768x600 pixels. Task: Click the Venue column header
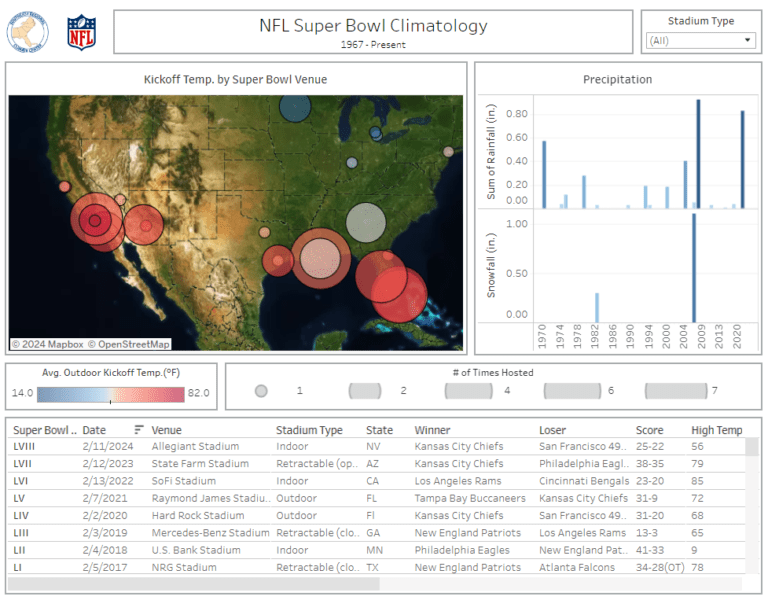tap(167, 430)
